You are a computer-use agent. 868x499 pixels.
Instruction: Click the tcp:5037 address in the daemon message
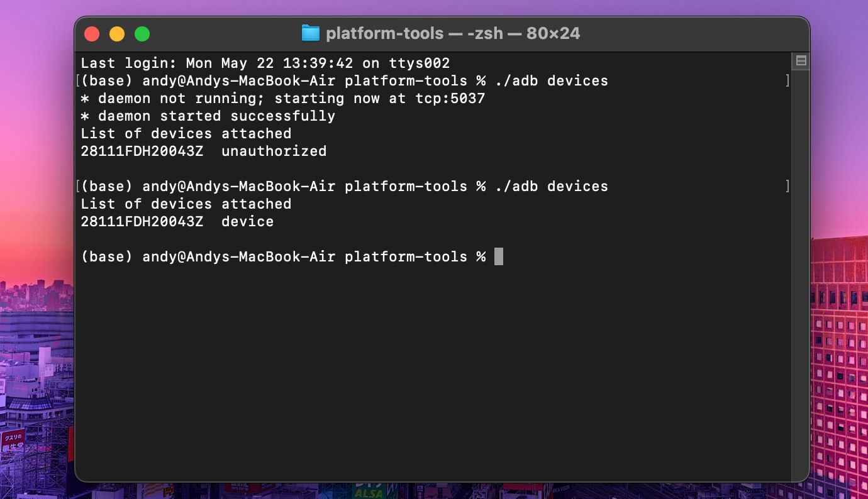click(450, 98)
